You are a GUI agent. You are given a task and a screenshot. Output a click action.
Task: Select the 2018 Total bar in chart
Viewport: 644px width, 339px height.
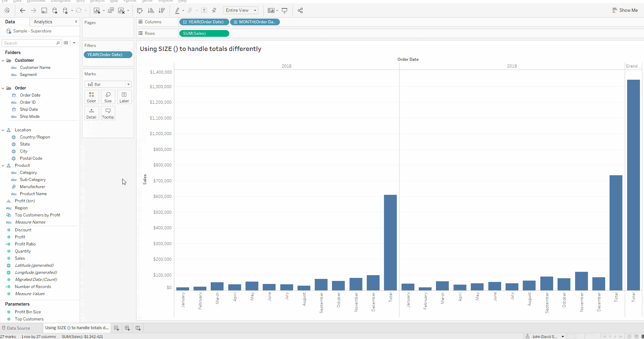[x=390, y=242]
